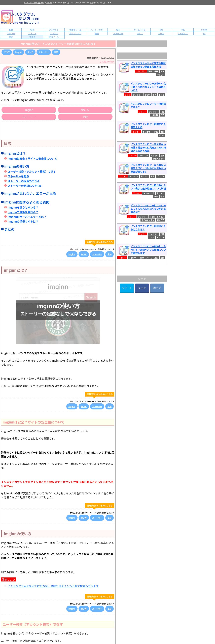Click the どうなる tag in sidebar
This screenshot has width=215, height=644.
[x=160, y=238]
